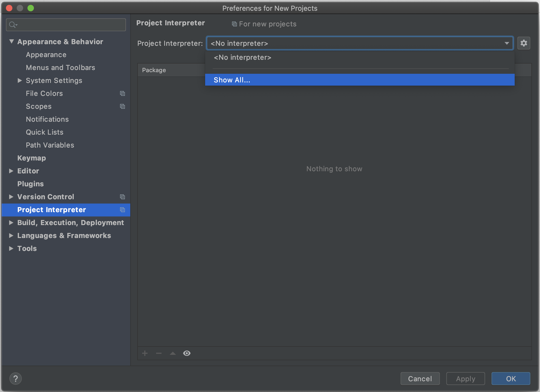Click the Cancel button to dismiss

click(x=420, y=378)
